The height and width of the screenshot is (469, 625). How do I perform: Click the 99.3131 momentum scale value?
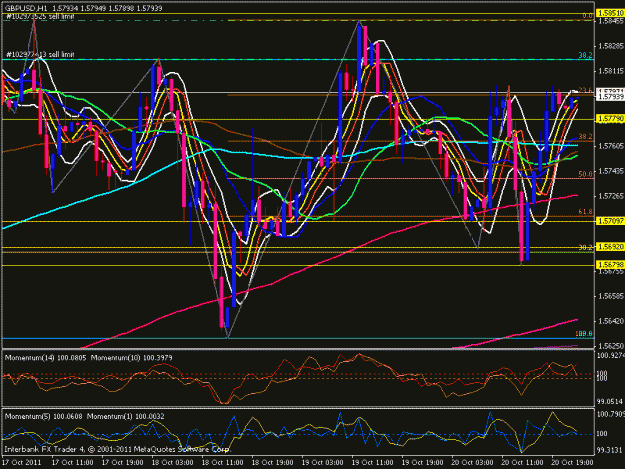[x=610, y=450]
